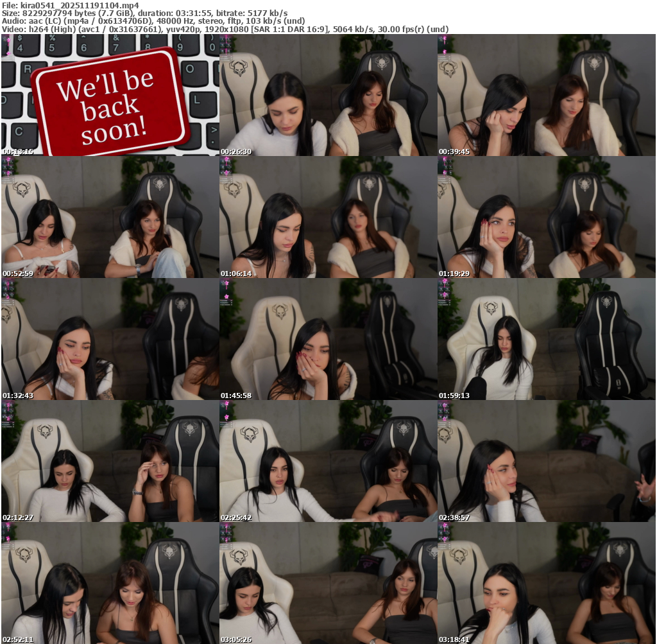Select the frame at 01:19:29

(547, 217)
